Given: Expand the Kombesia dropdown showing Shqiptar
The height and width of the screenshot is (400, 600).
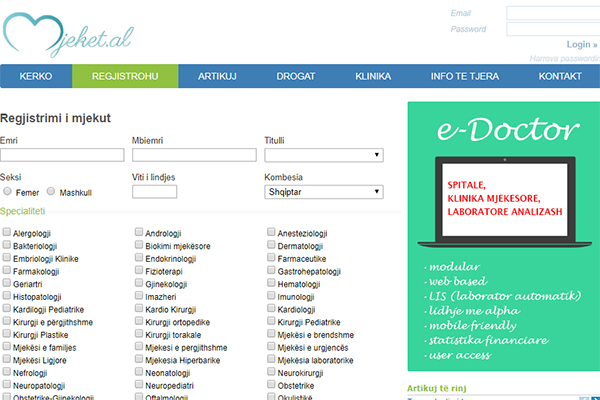Looking at the screenshot, I should 324,192.
